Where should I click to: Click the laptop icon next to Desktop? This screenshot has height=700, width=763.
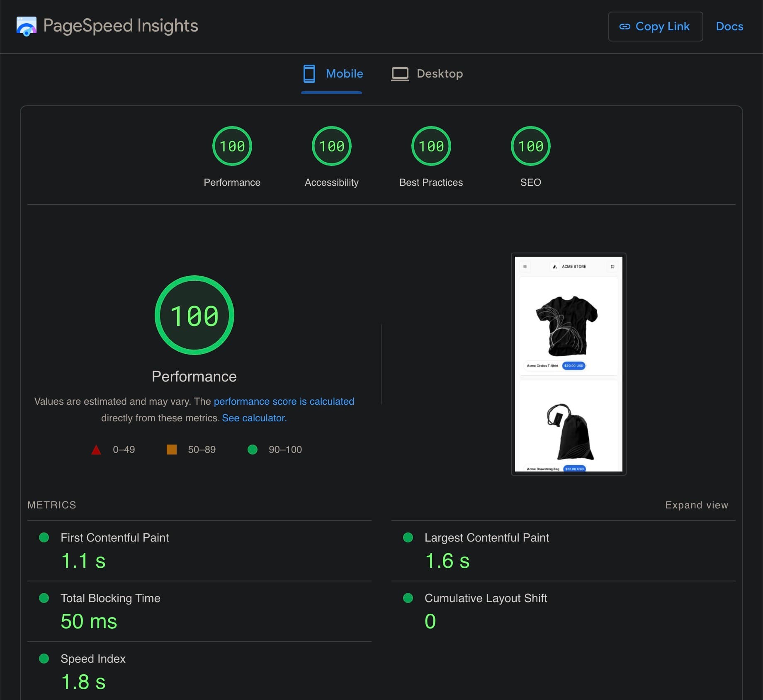[x=400, y=73]
